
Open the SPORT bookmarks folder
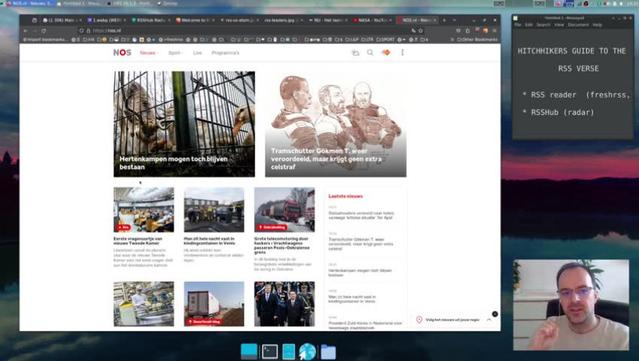tap(385, 40)
